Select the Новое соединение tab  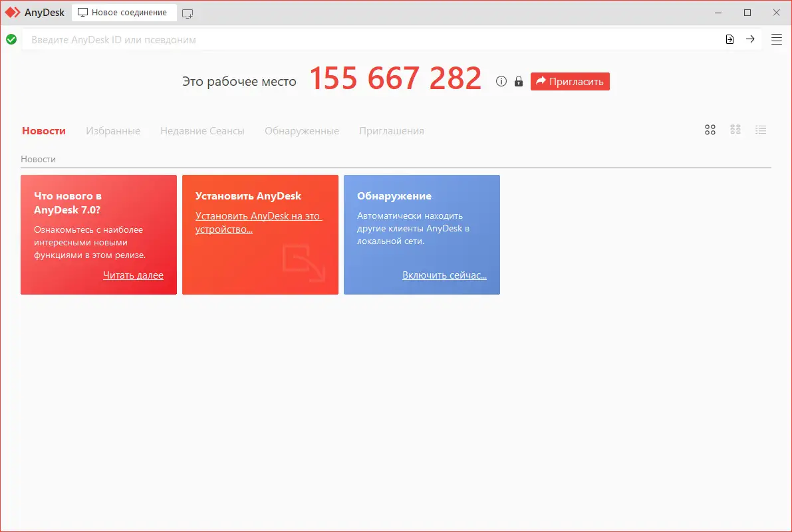[x=124, y=13]
